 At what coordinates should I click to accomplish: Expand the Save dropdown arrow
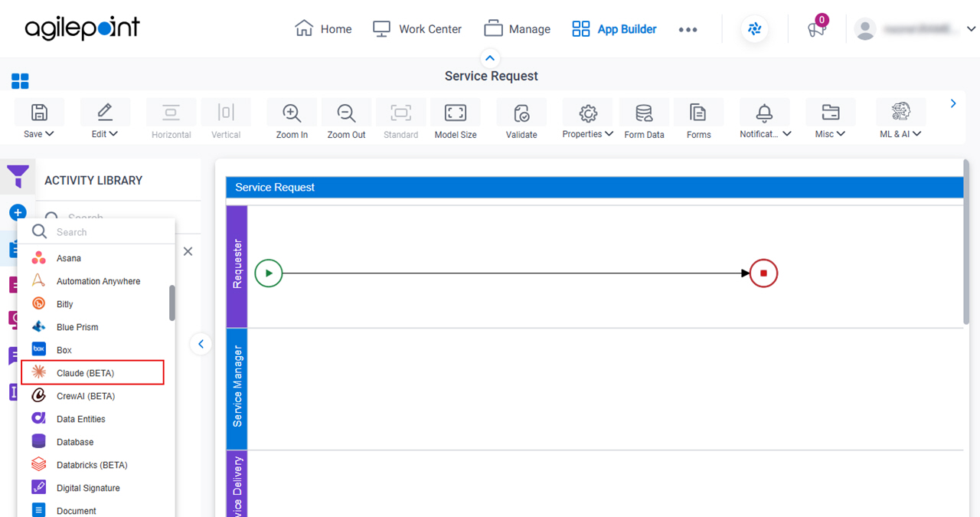(50, 133)
